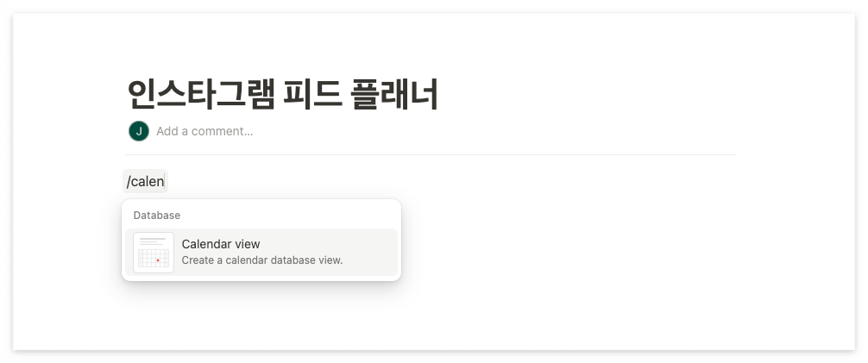Click the red dot in calendar icon

click(158, 260)
